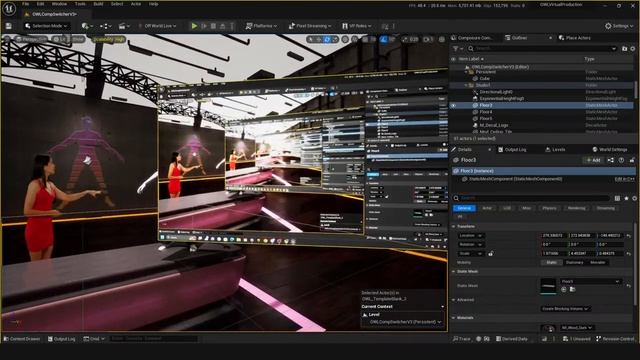
Task: Click the Add button in Details
Action: 593,160
